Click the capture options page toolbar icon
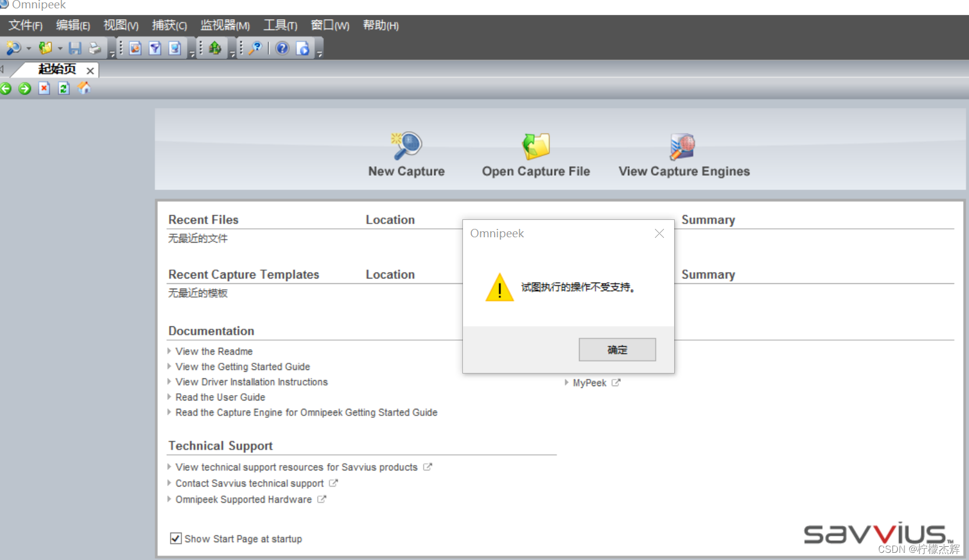 coord(135,48)
